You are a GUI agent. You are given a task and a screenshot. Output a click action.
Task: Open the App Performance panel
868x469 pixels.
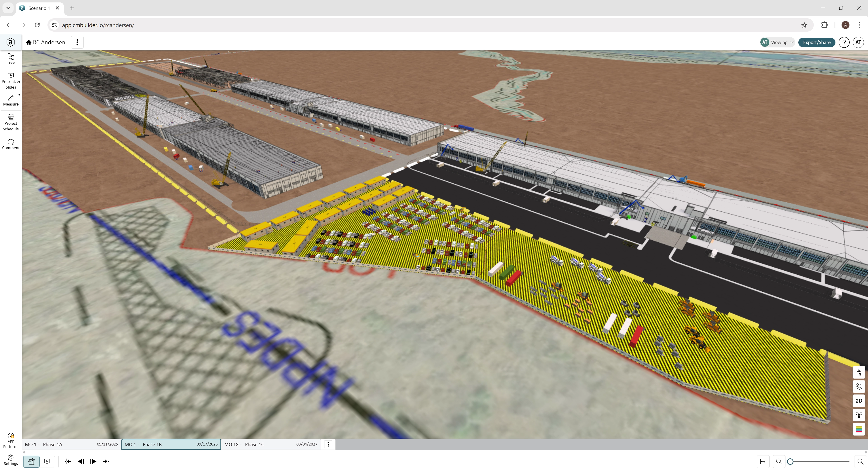click(x=10, y=439)
